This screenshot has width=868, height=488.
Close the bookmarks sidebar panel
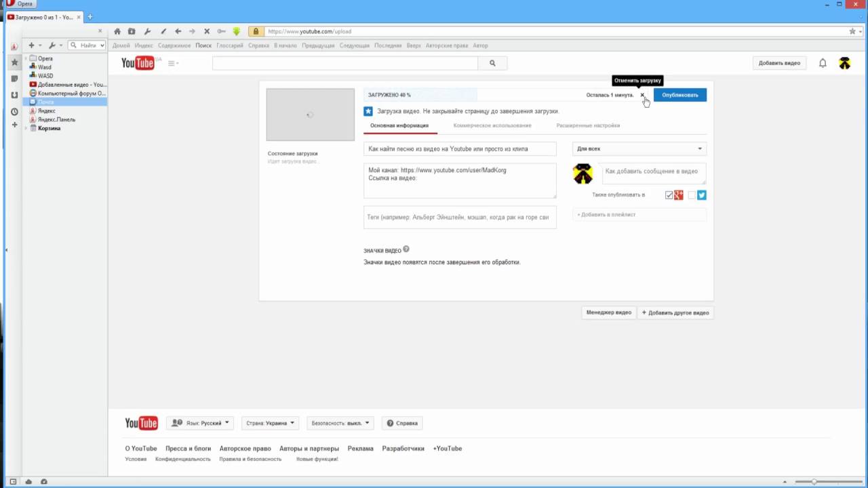(100, 31)
